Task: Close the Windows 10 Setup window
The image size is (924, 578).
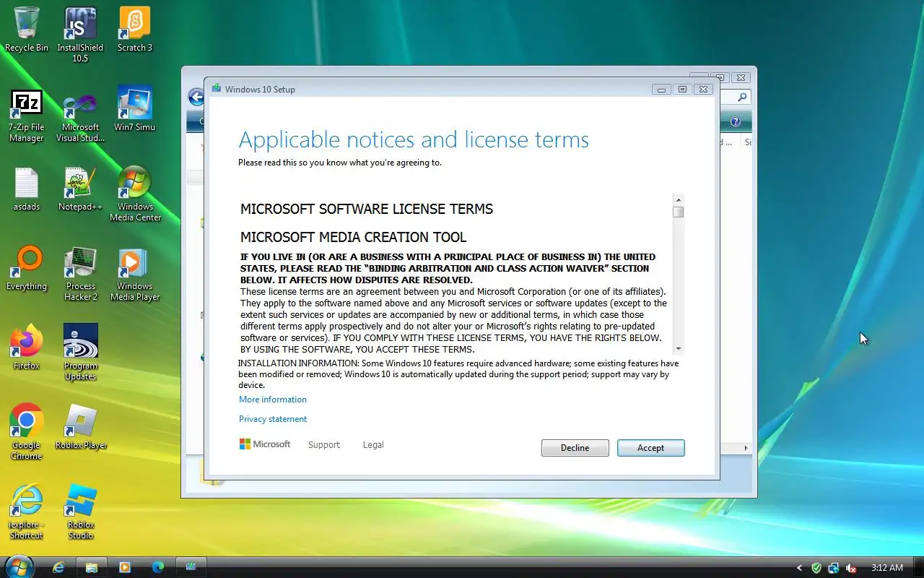Action: click(x=704, y=90)
